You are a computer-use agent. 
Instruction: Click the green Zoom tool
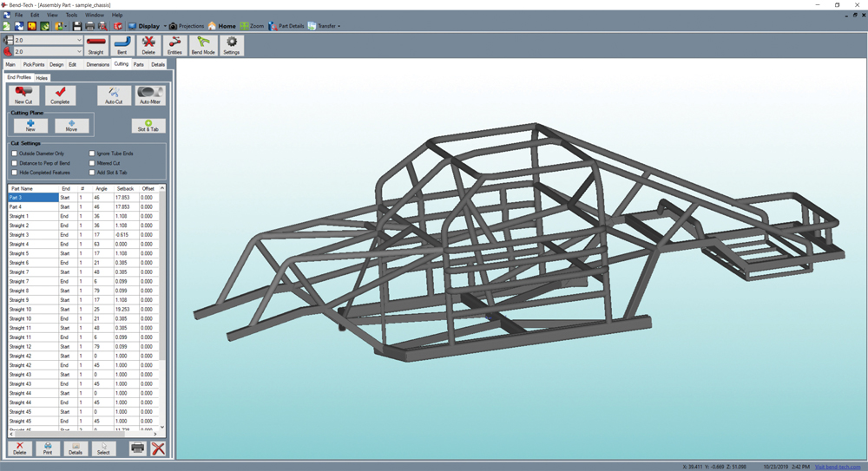[x=252, y=26]
